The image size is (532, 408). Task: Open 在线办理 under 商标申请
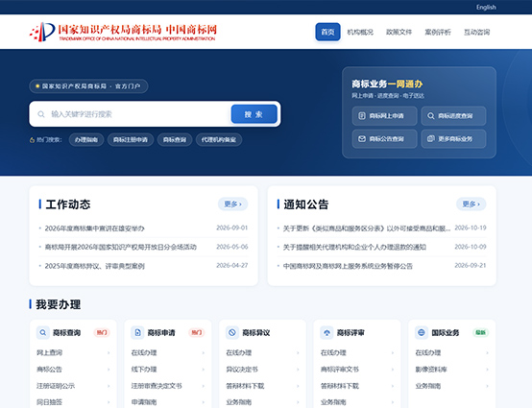tap(144, 353)
